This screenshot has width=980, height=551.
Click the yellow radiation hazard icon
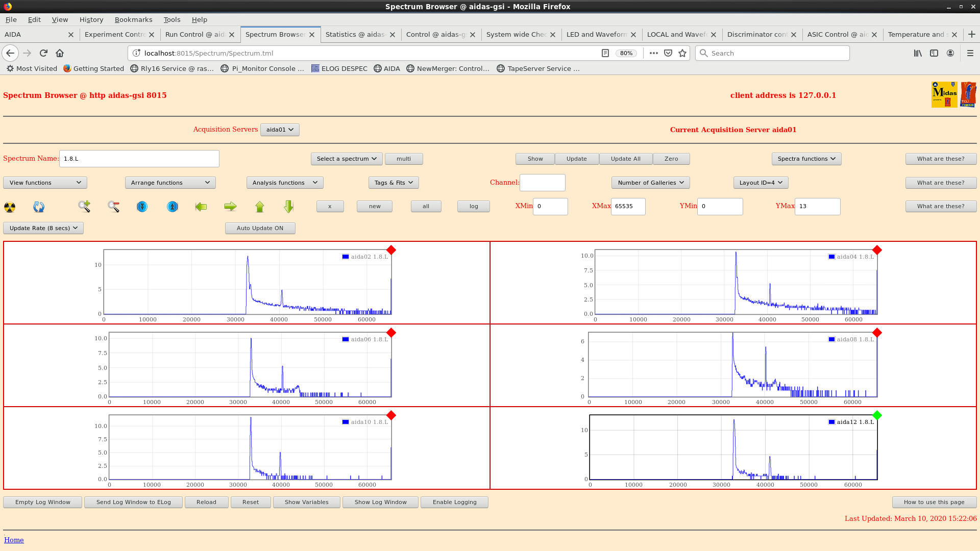tap(10, 207)
